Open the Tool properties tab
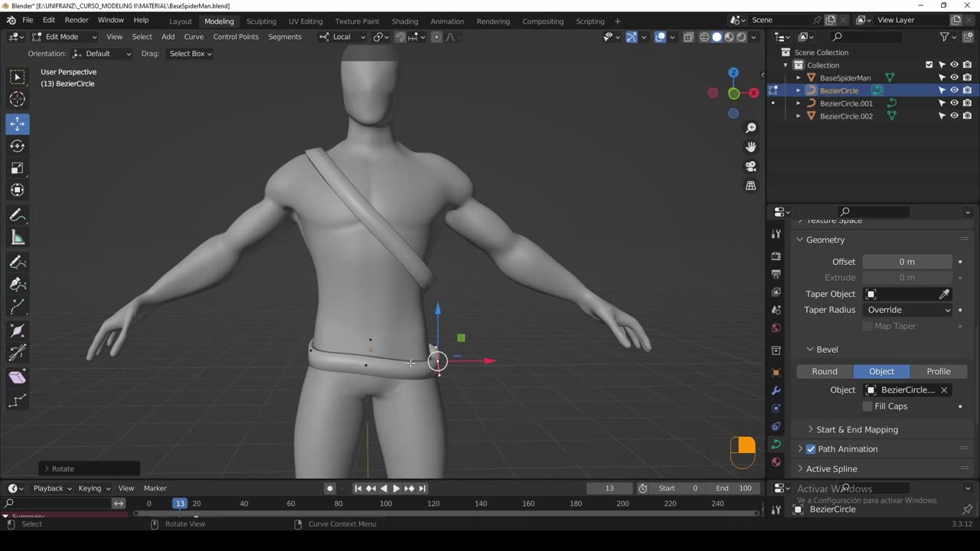This screenshot has height=551, width=980. click(x=776, y=233)
